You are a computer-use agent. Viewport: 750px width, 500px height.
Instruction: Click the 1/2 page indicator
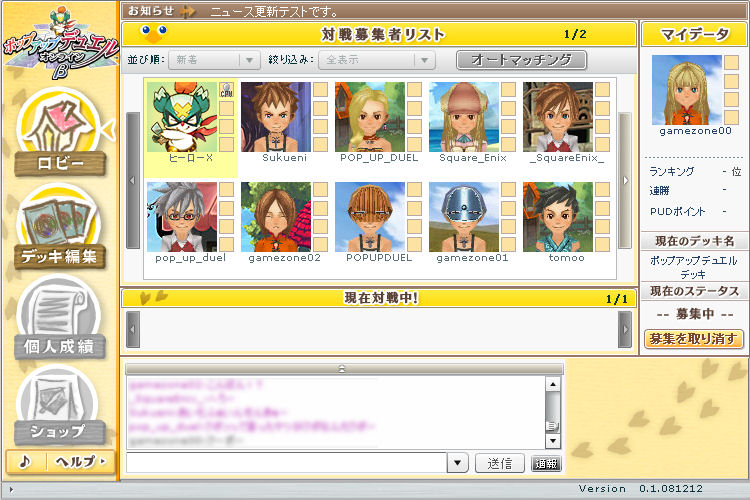pyautogui.click(x=575, y=34)
